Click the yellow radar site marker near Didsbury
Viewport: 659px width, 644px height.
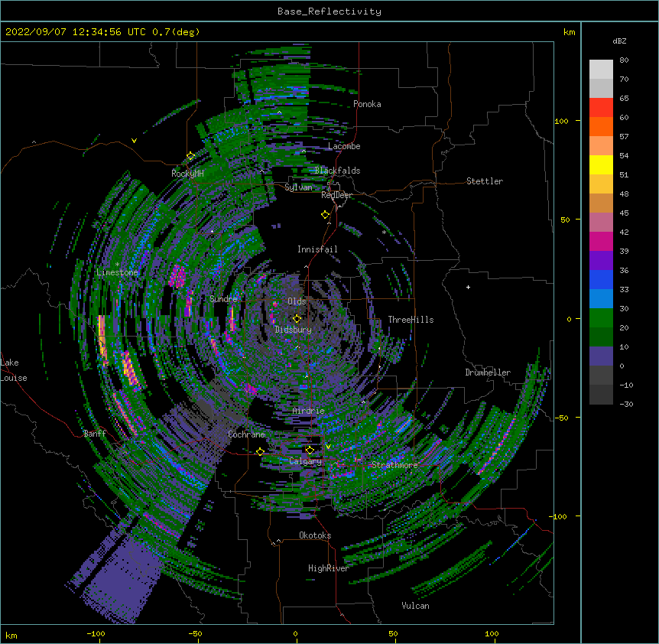coord(297,319)
